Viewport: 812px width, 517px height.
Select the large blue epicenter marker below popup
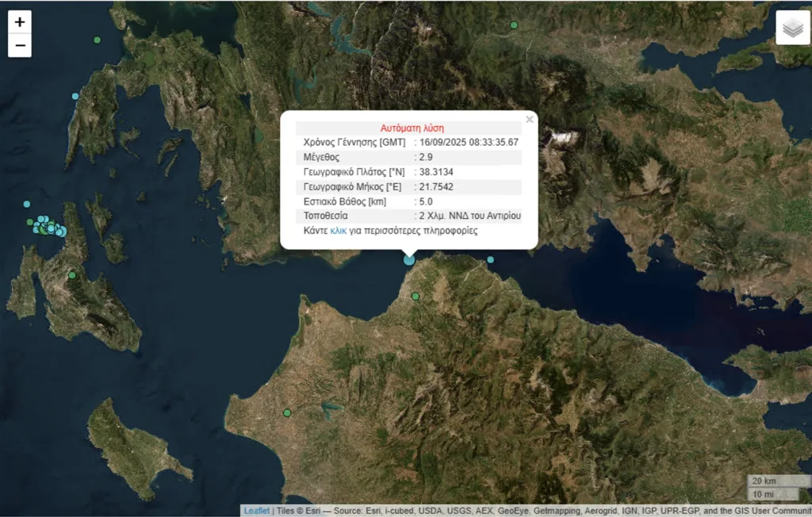click(409, 259)
